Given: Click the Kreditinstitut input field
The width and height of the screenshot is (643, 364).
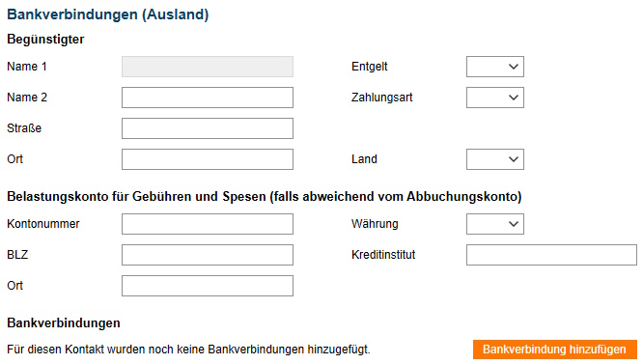Looking at the screenshot, I should 551,255.
